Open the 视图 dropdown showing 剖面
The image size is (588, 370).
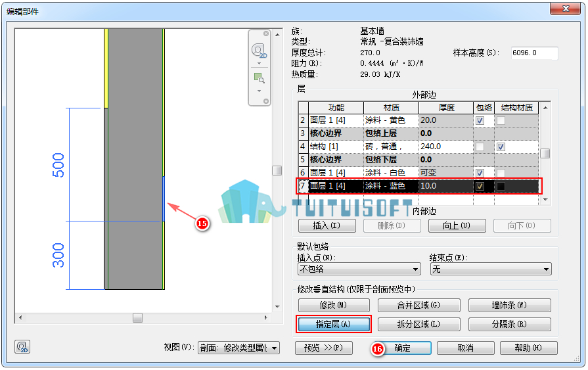(x=238, y=348)
